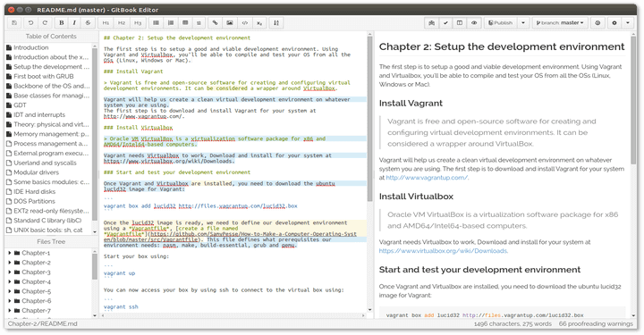
Task: Open the dropdown arrow next to Publish
Action: [x=523, y=23]
